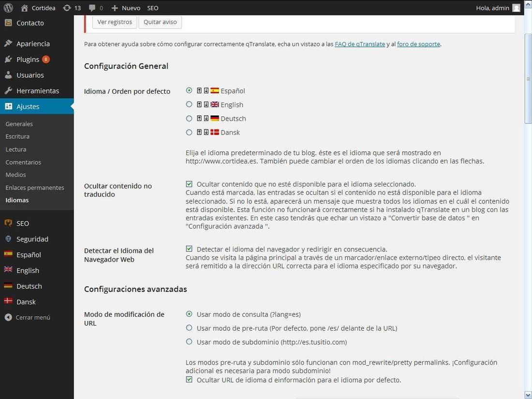Select Usar modo de subdominio option
The height and width of the screenshot is (399, 532).
189,341
